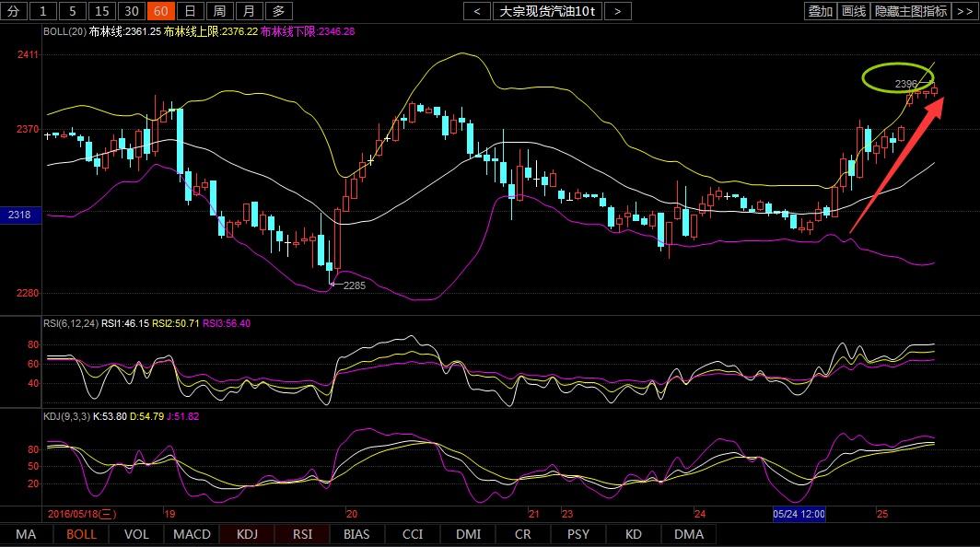
Task: Select the 60-minute period button
Action: (160, 11)
